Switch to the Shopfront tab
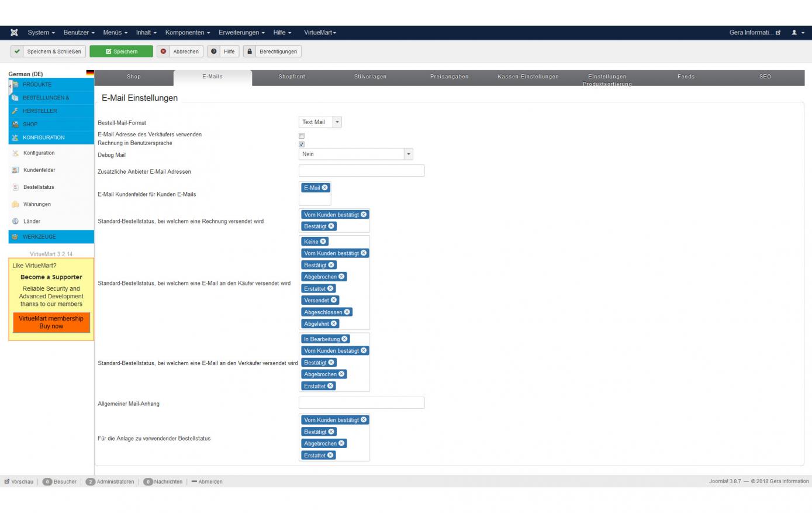812x513 pixels. click(x=292, y=77)
